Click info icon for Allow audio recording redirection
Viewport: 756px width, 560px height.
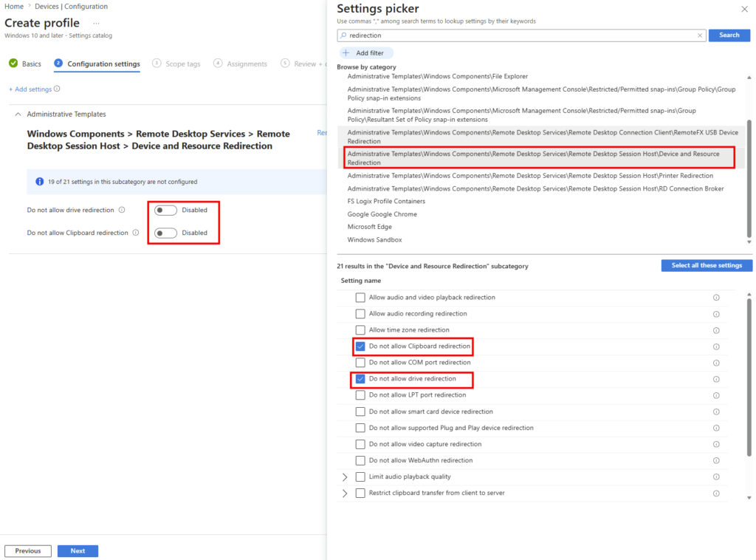point(716,314)
